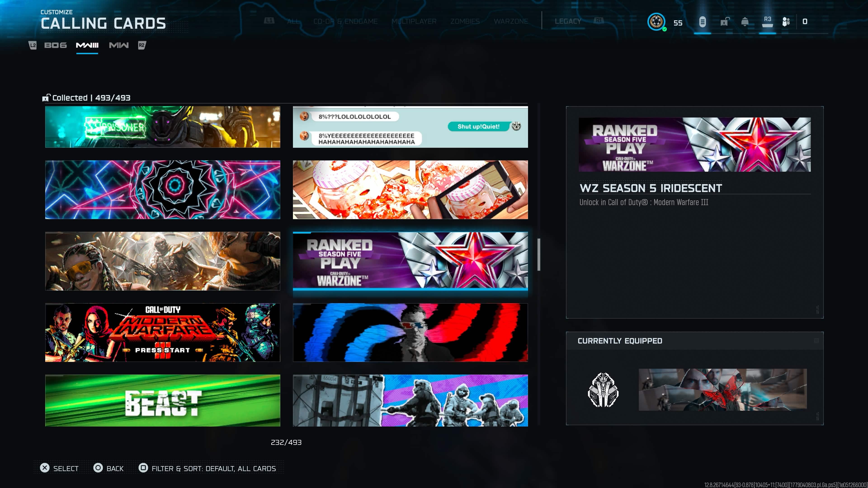The width and height of the screenshot is (868, 488).
Task: Click the square Filter & Sort icon
Action: [143, 468]
